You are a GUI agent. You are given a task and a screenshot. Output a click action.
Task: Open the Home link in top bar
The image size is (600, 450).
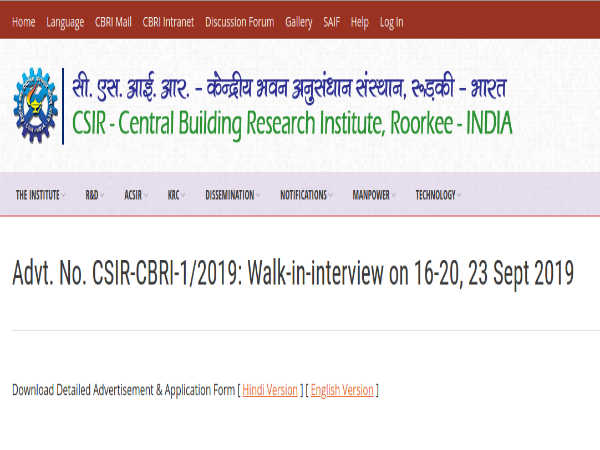23,22
